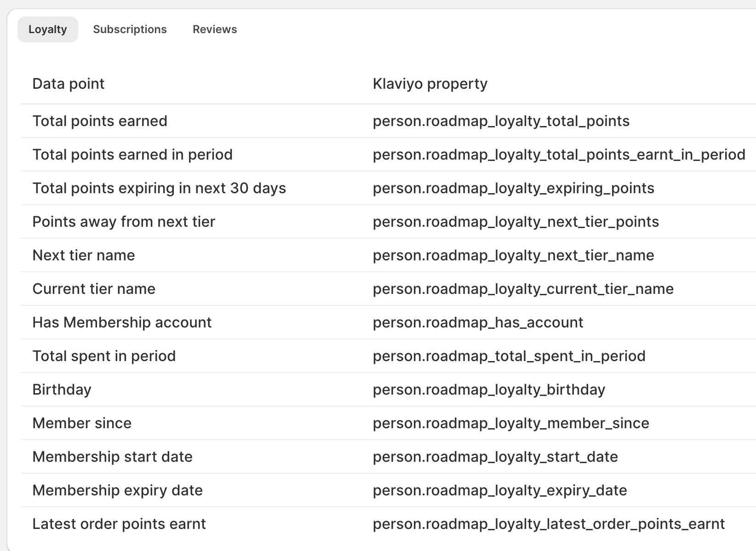Image resolution: width=756 pixels, height=551 pixels.
Task: Select the Total points earned row
Action: 100,121
